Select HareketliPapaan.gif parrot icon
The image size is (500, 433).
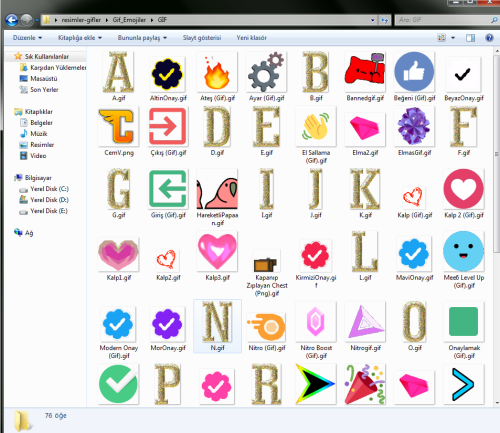[217, 189]
